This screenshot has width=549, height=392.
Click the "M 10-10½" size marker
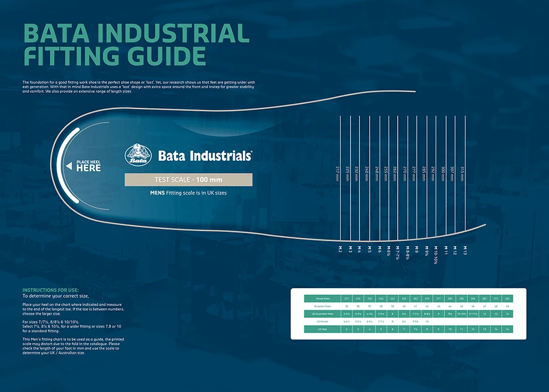pos(436,255)
